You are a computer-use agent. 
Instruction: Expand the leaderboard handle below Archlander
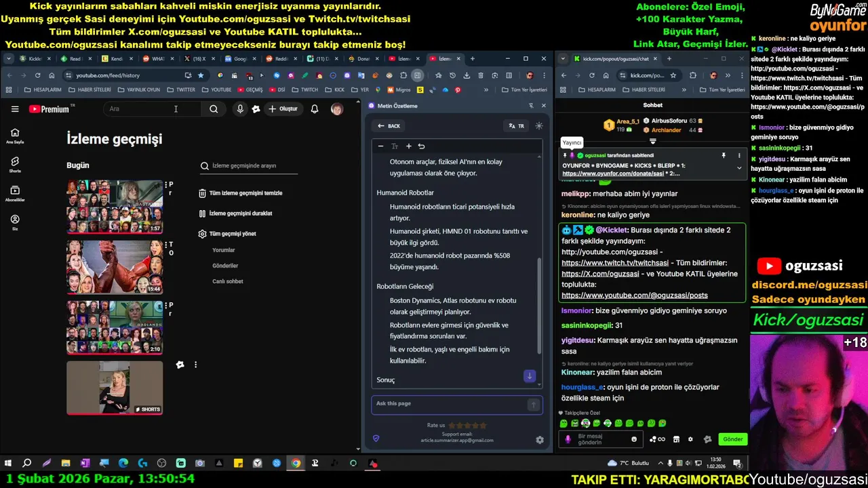pos(652,142)
